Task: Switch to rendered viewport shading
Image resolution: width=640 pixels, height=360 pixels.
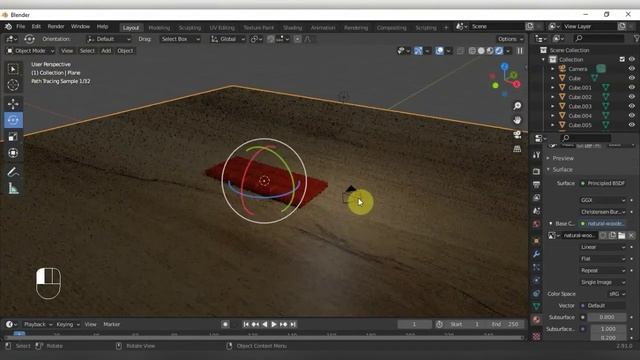Action: point(499,51)
